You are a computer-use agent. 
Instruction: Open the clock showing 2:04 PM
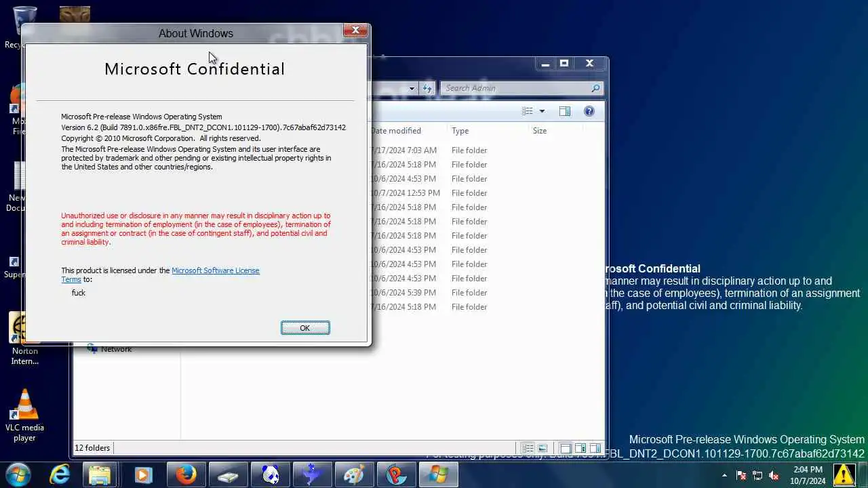click(x=807, y=475)
